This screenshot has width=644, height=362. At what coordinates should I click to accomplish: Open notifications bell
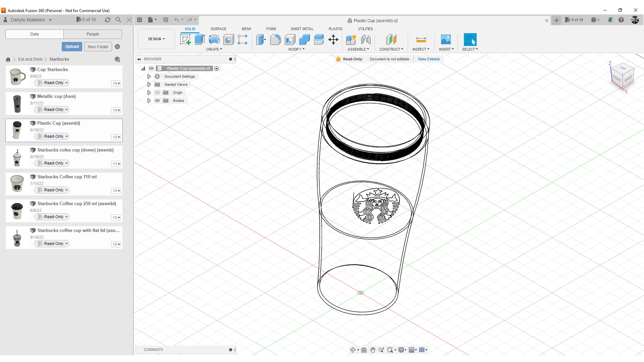(x=610, y=20)
